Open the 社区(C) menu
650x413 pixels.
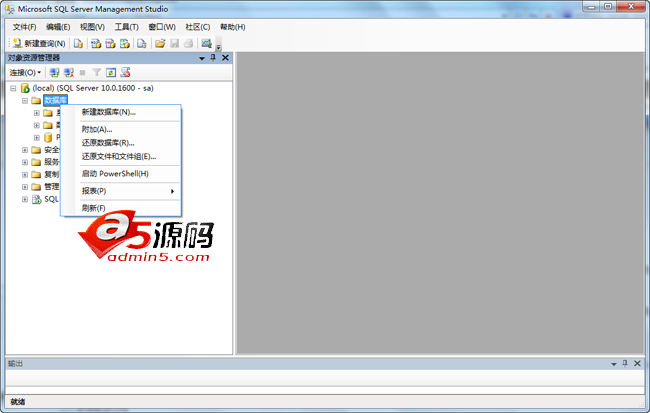(197, 27)
